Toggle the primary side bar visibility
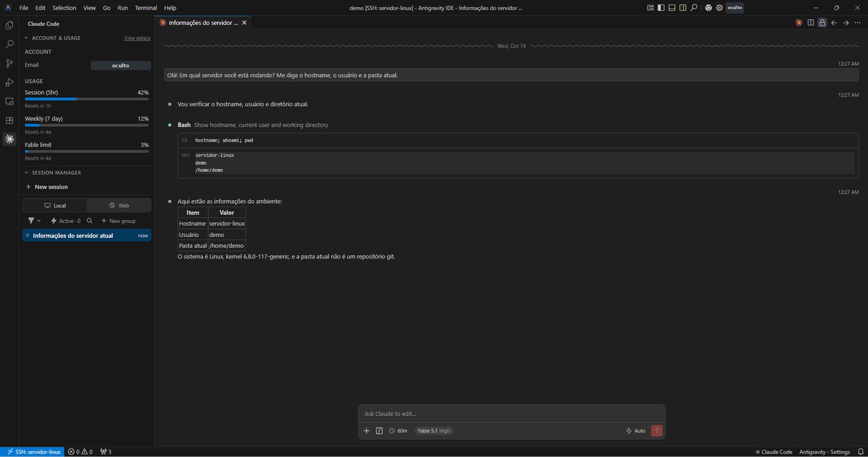868x457 pixels. coord(661,8)
